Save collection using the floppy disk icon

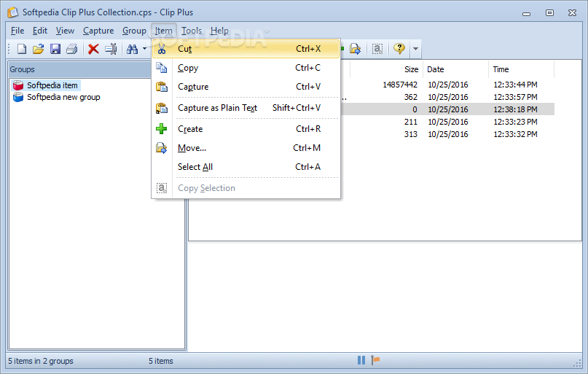click(55, 49)
